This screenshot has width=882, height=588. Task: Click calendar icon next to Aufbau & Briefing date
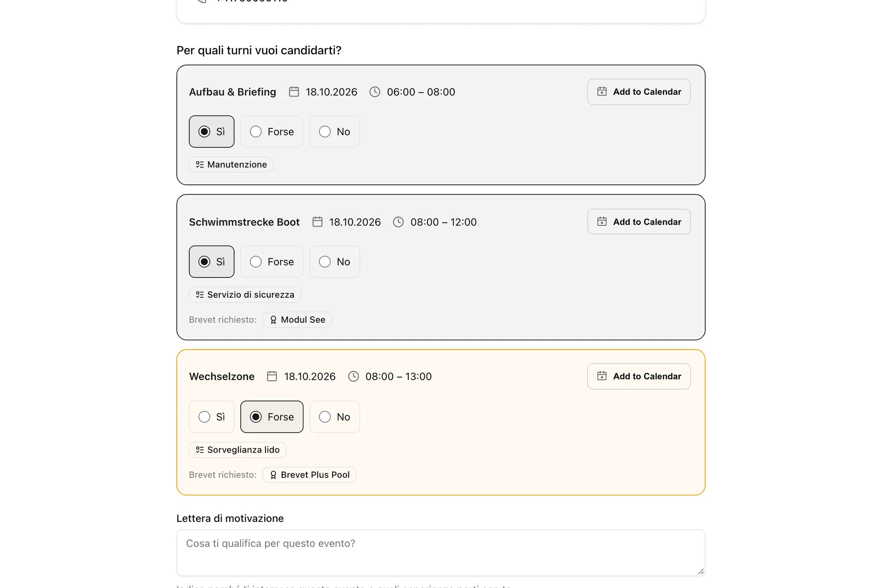(294, 92)
